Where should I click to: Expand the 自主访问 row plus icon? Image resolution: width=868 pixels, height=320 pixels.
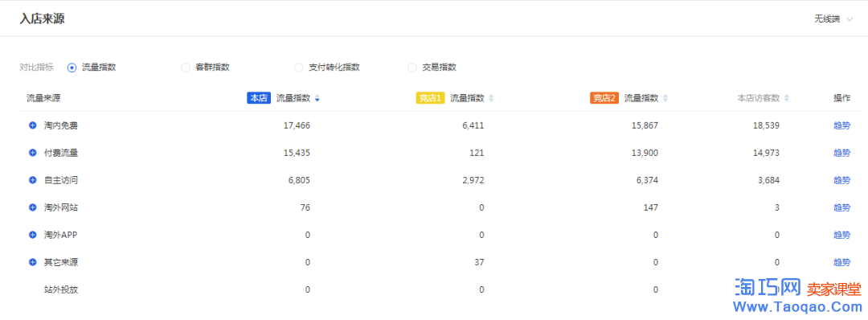pyautogui.click(x=33, y=180)
